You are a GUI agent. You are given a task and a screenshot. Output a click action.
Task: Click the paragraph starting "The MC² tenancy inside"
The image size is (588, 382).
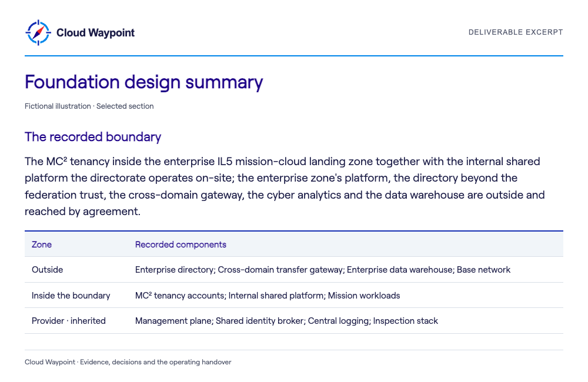[285, 186]
